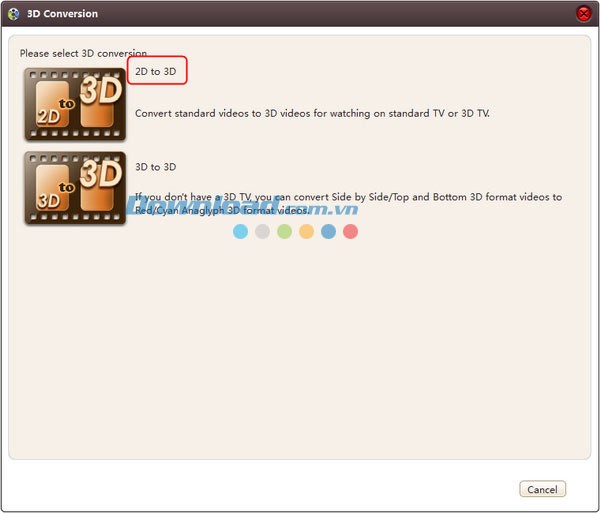This screenshot has width=600, height=513.
Task: Click the app logo in the title bar
Action: (14, 14)
